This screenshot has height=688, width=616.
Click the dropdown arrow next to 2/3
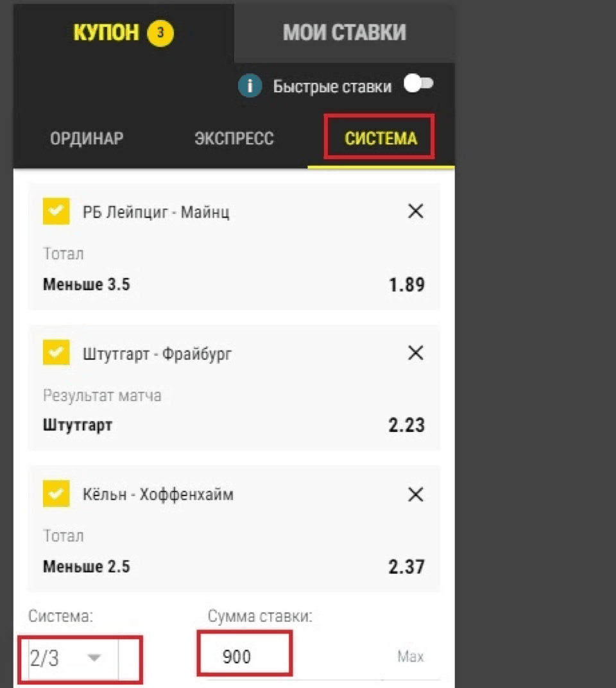[94, 657]
